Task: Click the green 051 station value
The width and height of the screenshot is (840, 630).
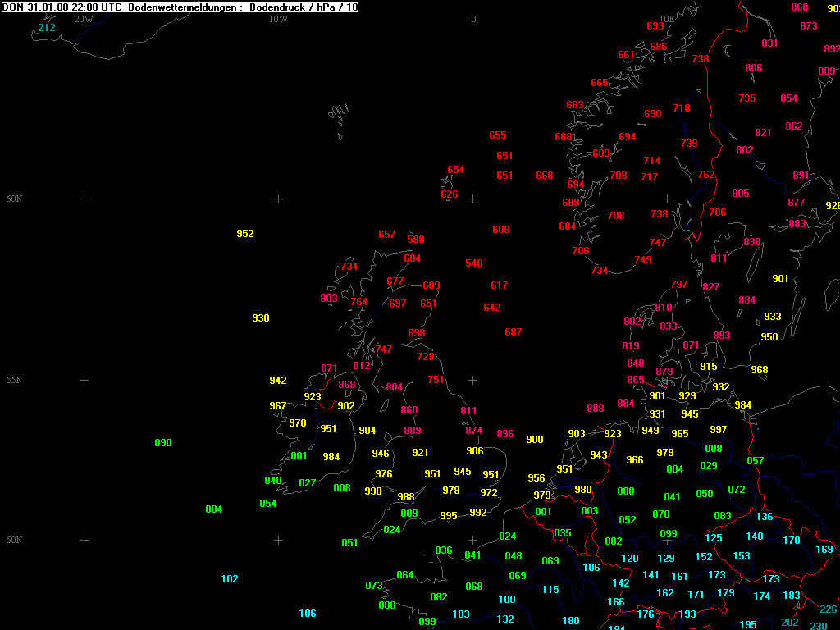Action: click(x=350, y=543)
